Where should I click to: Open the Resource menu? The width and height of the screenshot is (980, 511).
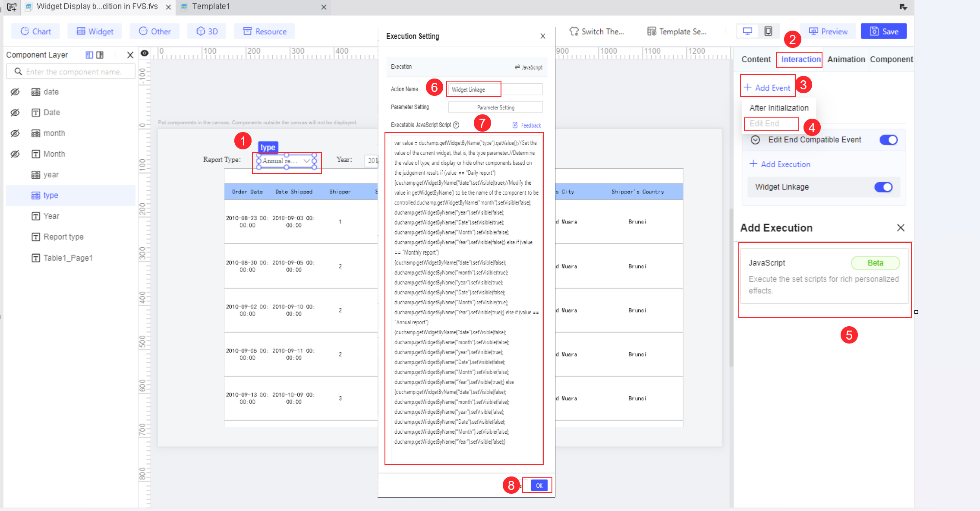[265, 32]
